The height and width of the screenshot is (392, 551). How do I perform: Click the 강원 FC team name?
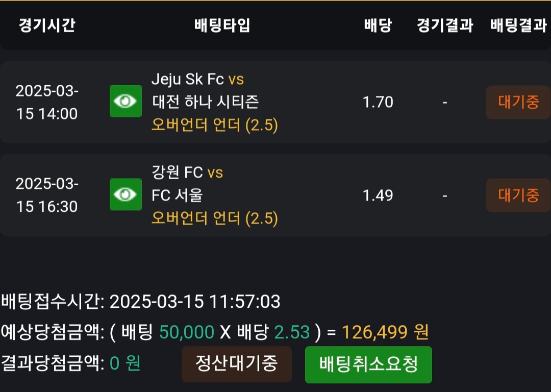click(177, 173)
